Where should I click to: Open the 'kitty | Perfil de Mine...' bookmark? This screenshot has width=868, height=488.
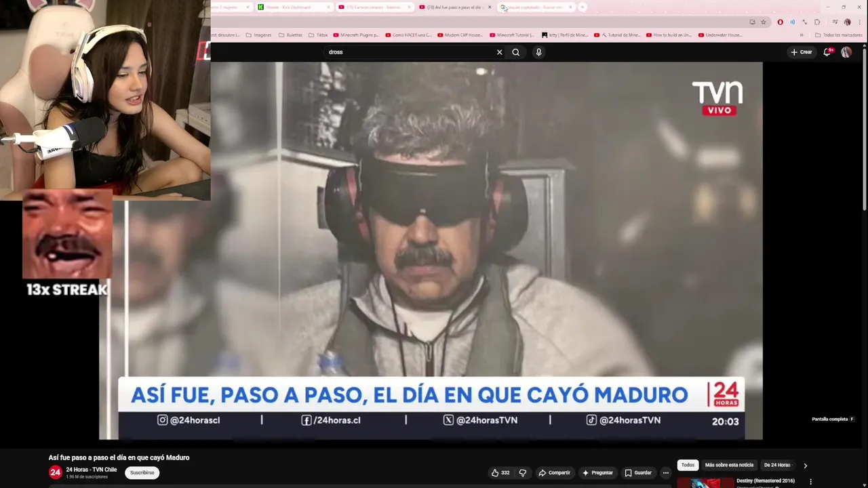click(x=566, y=35)
